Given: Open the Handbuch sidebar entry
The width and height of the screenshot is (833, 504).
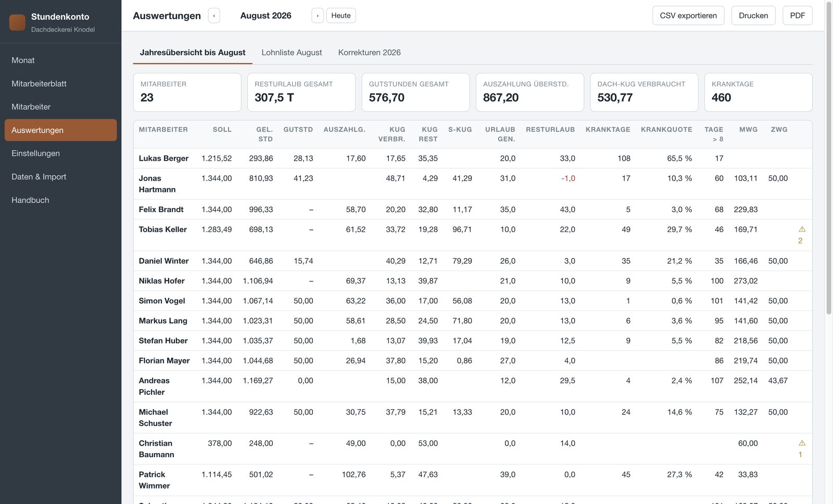Looking at the screenshot, I should click(x=60, y=200).
